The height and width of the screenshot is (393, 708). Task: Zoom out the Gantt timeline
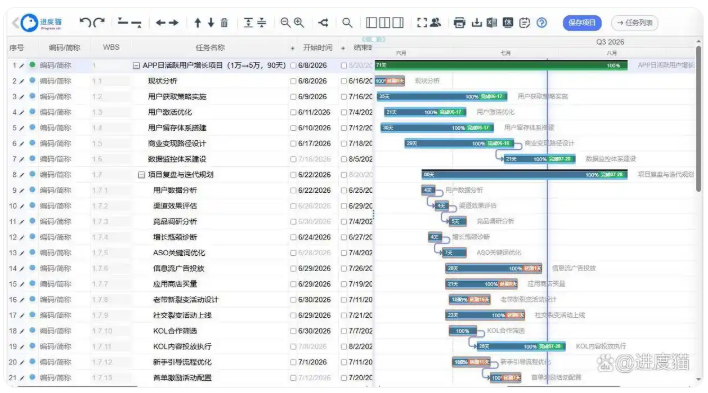click(x=285, y=23)
